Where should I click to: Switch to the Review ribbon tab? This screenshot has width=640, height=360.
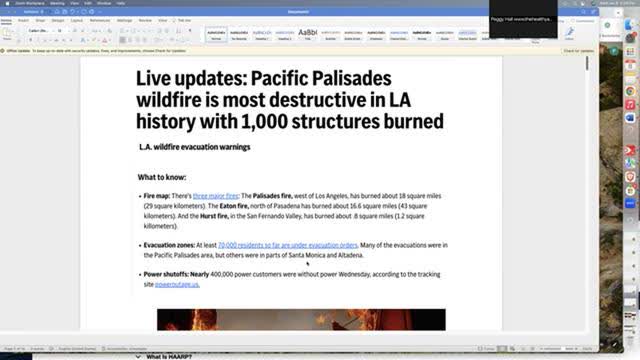click(x=145, y=20)
